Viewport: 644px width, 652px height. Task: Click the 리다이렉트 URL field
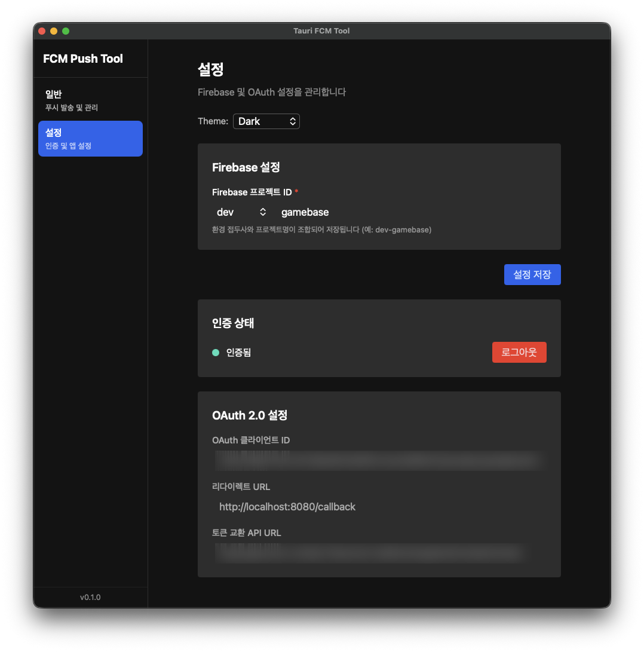[379, 507]
